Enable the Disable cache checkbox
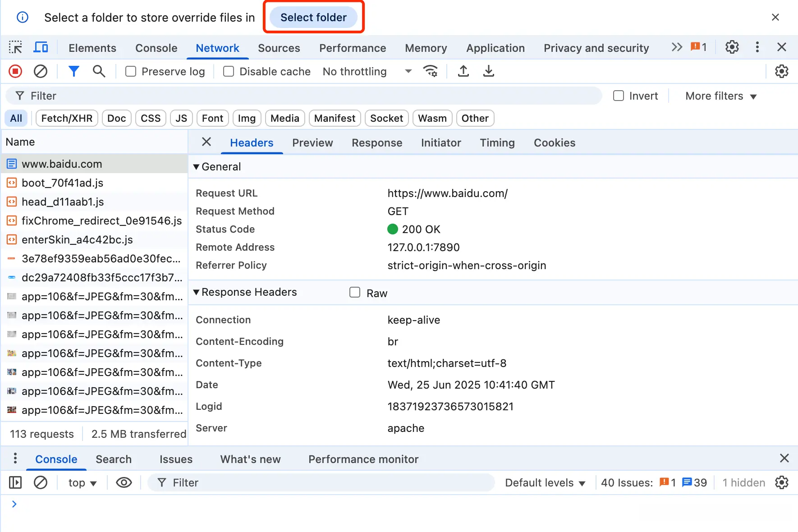 tap(229, 72)
